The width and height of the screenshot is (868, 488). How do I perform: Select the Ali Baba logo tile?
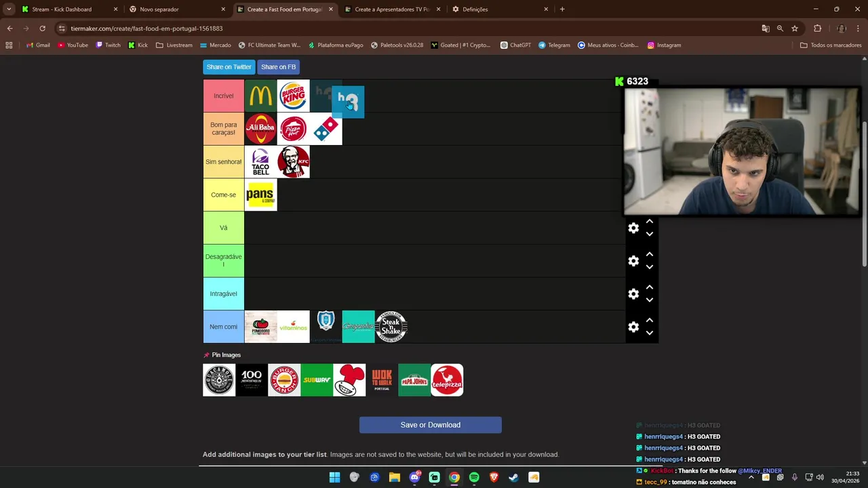[x=260, y=129]
